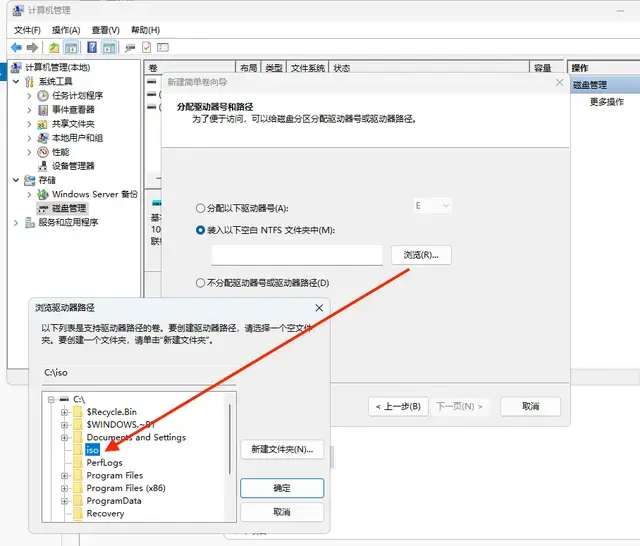Screen dimensions: 640x546
Task: Collapse the System Tools tree node
Action: pyautogui.click(x=16, y=82)
